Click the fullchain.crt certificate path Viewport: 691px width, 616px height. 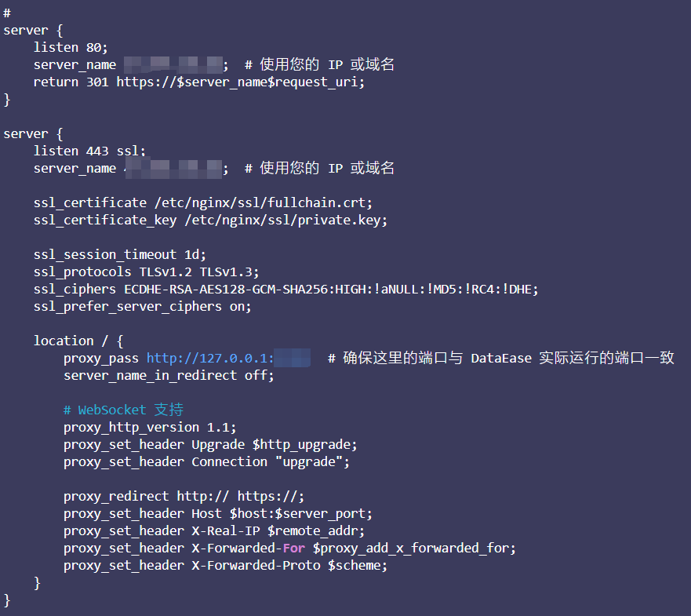coord(263,202)
